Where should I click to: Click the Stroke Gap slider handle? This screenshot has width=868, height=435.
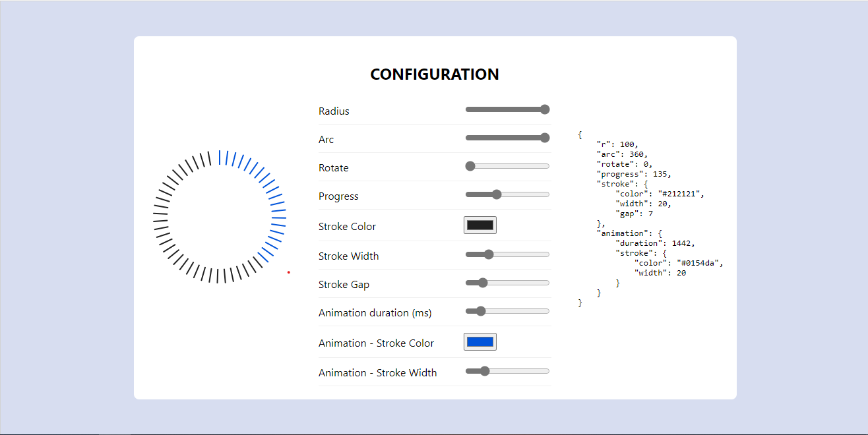pos(483,283)
